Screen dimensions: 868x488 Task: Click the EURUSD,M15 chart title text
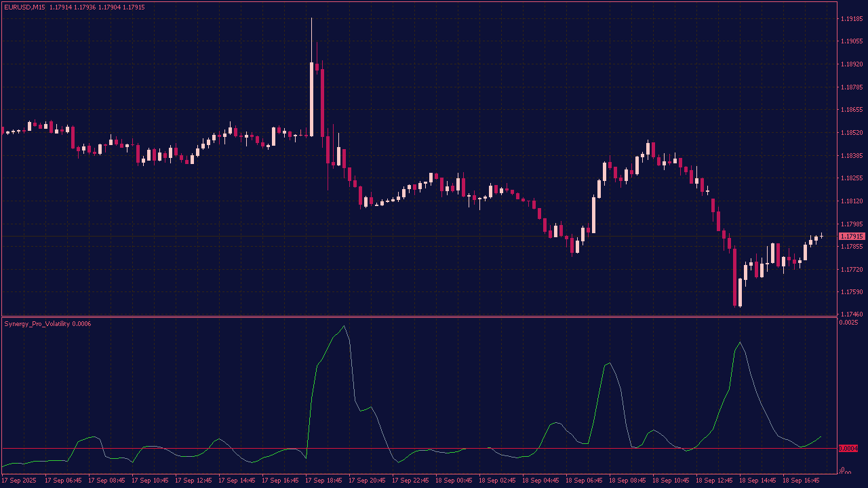[24, 7]
